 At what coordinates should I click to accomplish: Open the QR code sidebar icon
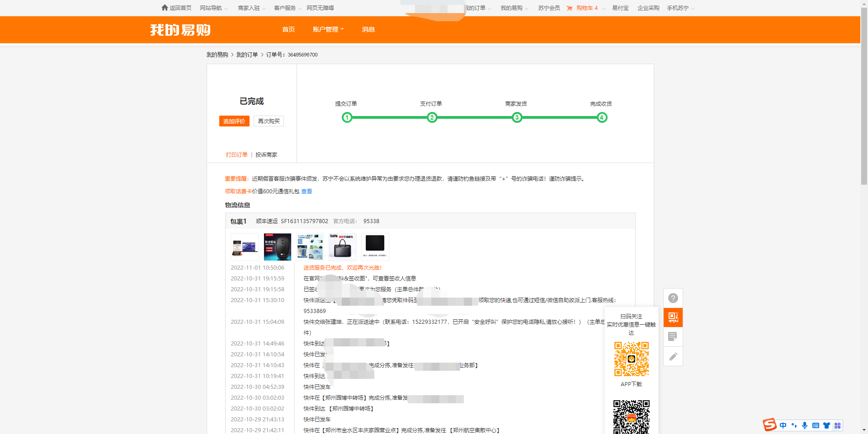pyautogui.click(x=673, y=317)
